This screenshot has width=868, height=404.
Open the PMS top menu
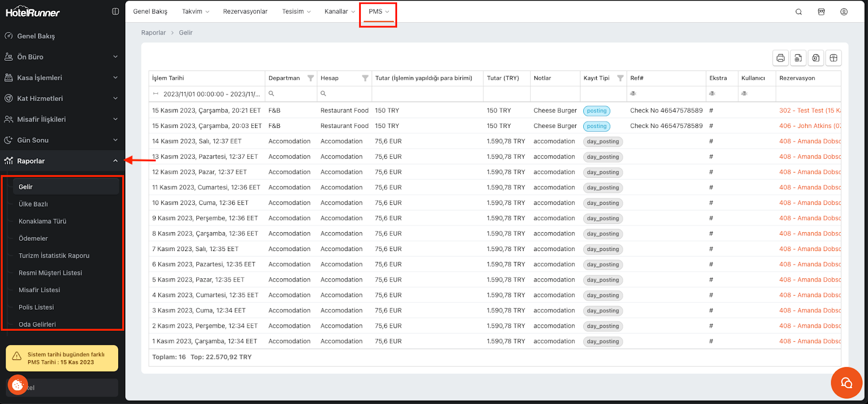[x=378, y=11]
